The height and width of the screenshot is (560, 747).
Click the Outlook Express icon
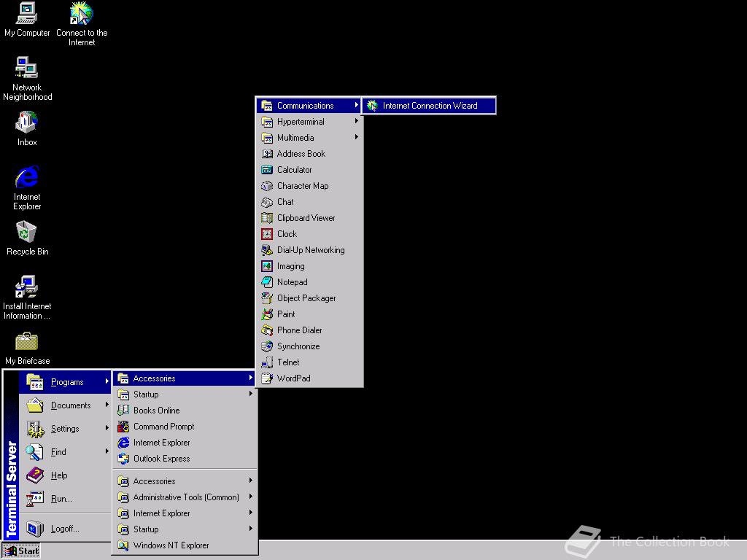click(x=123, y=459)
